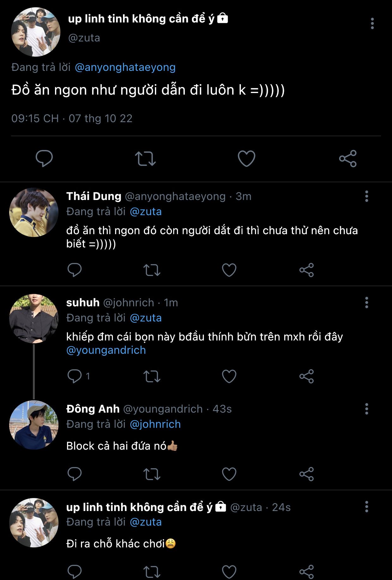Share Đông Anh's reply

point(306,474)
